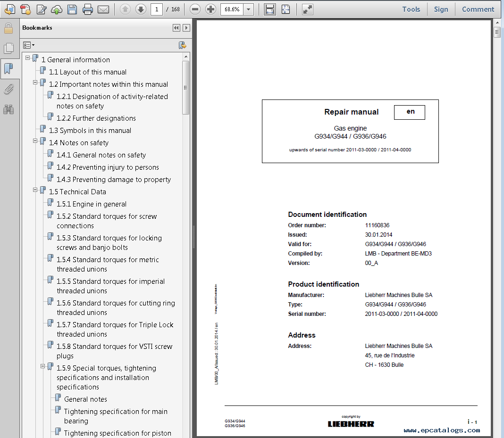Collapse 1.5 Technical Data bookmark
Viewport: 504px width, 438px height.
pyautogui.click(x=35, y=190)
